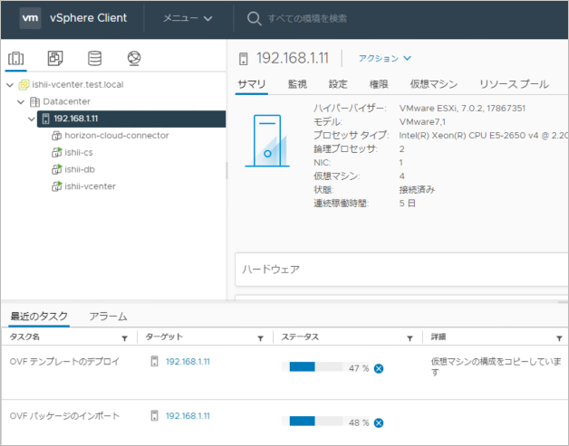Click the タスク名 column header
Viewport: 569px width, 446px height.
[x=24, y=337]
